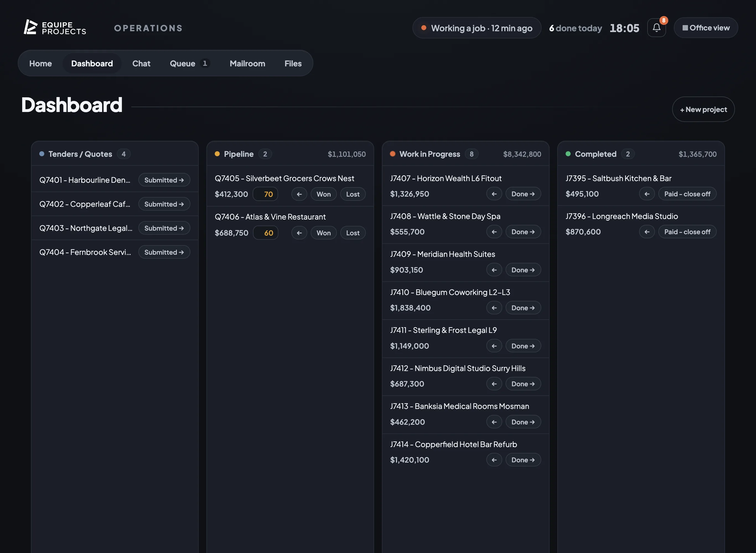The height and width of the screenshot is (553, 756).
Task: Mark J7413 Banksia Medical Rooms Done
Action: 523,422
